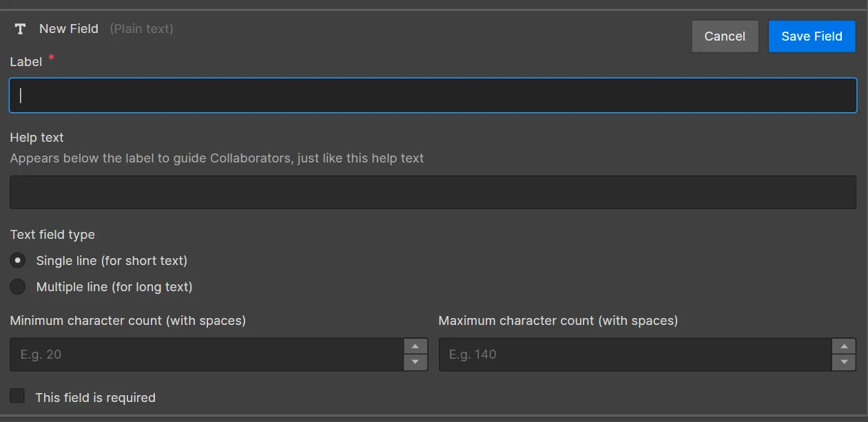Image resolution: width=868 pixels, height=422 pixels.
Task: Decrease minimum character count with down arrow
Action: point(415,363)
